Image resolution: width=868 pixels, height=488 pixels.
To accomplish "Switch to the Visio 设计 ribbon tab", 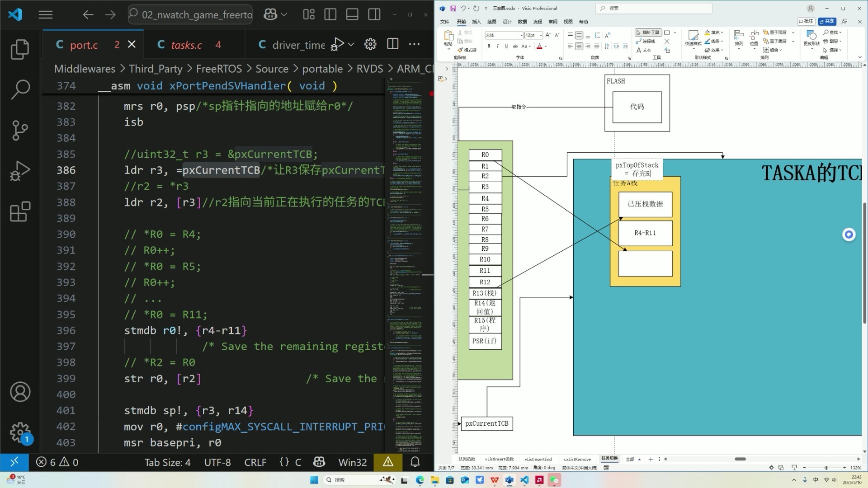I will [x=507, y=22].
